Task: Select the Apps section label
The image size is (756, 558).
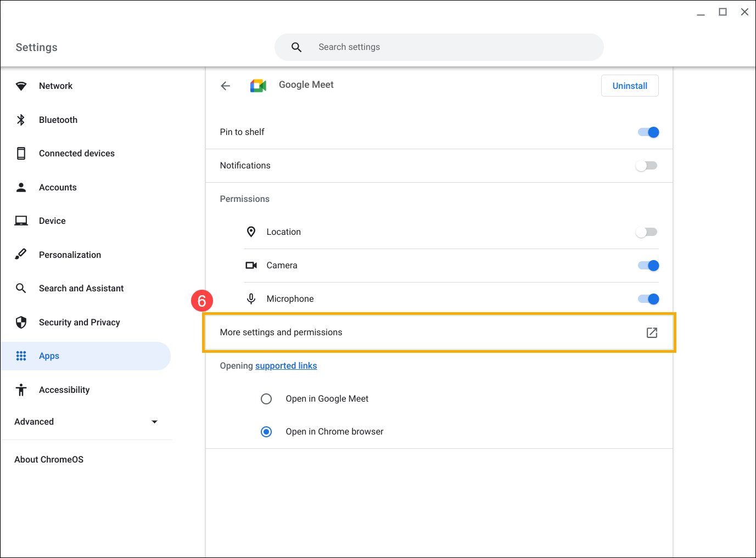Action: tap(49, 356)
